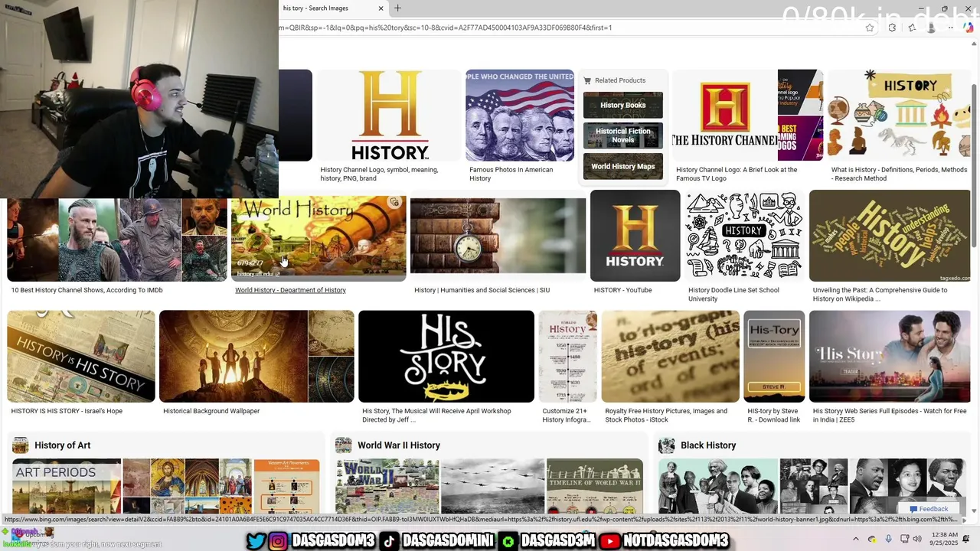Viewport: 980px width, 551px height.
Task: Click the Related Products cart icon
Action: coord(587,80)
